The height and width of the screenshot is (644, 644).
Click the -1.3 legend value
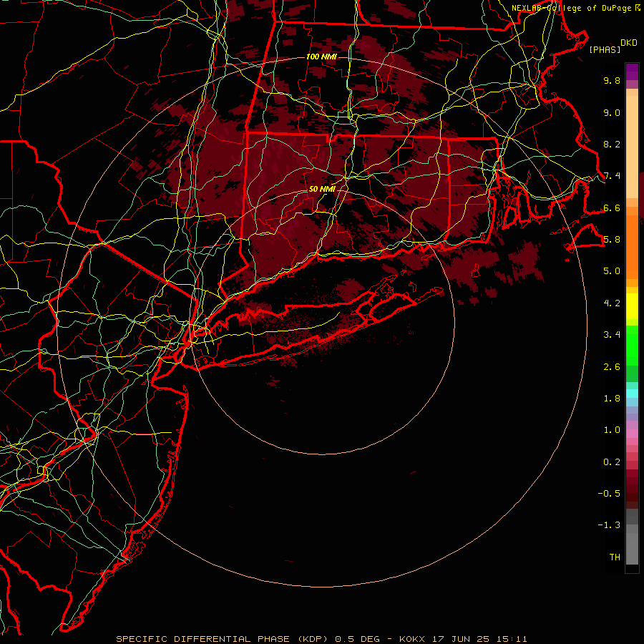[609, 525]
